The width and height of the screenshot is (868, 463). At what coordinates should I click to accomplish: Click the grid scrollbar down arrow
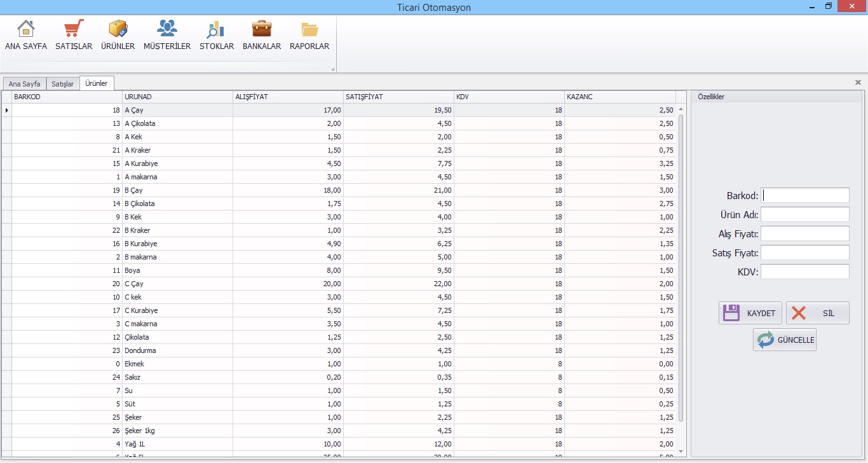[x=681, y=451]
